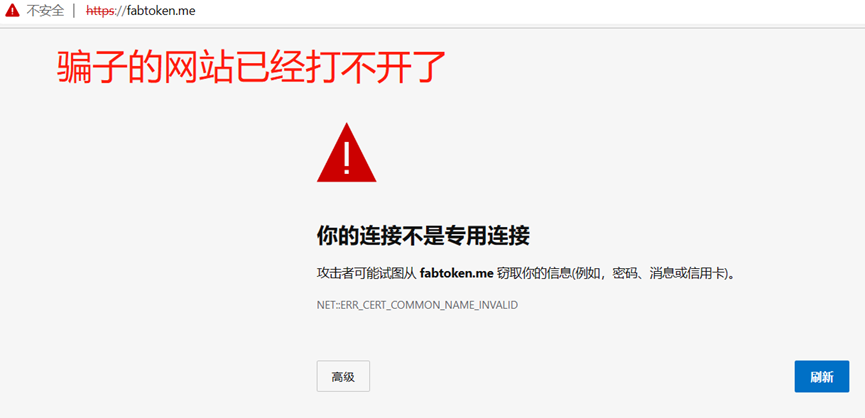Viewport: 865px width, 418px height.
Task: Click the separator bar after 不安全
Action: [x=74, y=10]
